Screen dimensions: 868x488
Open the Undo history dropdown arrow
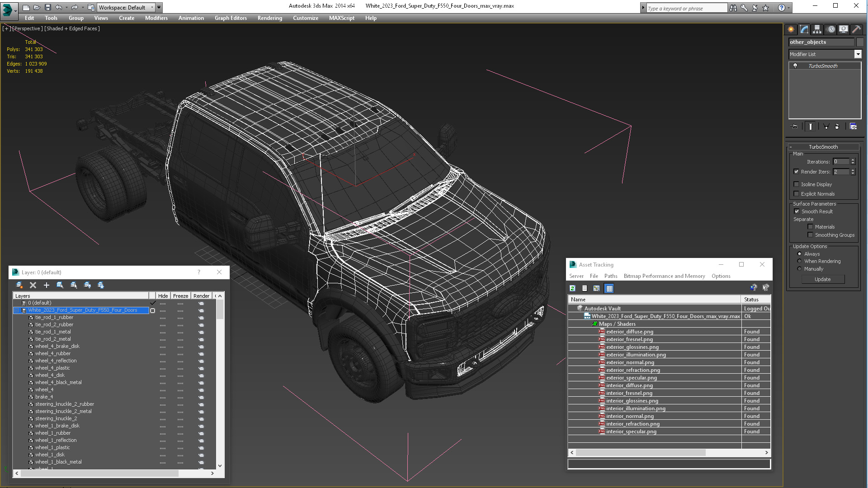(x=66, y=7)
